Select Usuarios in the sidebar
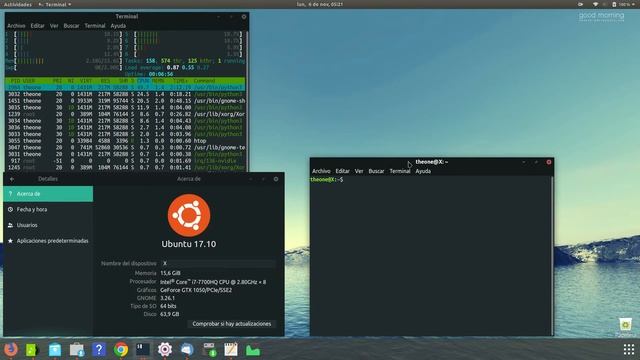Image resolution: width=640 pixels, height=360 pixels. [x=48, y=225]
